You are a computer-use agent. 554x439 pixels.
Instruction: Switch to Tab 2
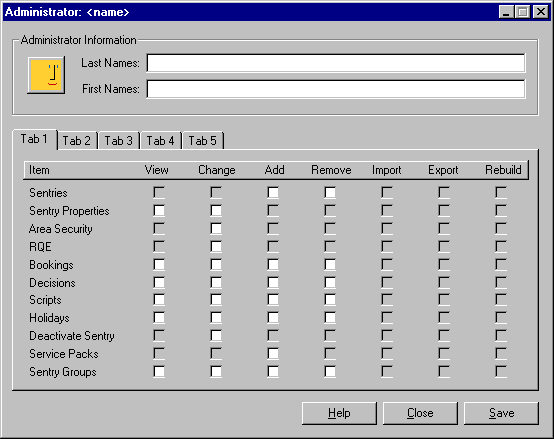click(77, 141)
